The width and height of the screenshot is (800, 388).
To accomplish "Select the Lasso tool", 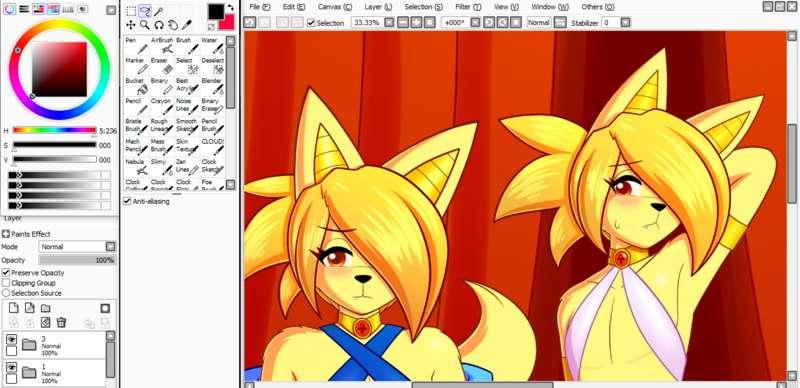I will pos(145,11).
